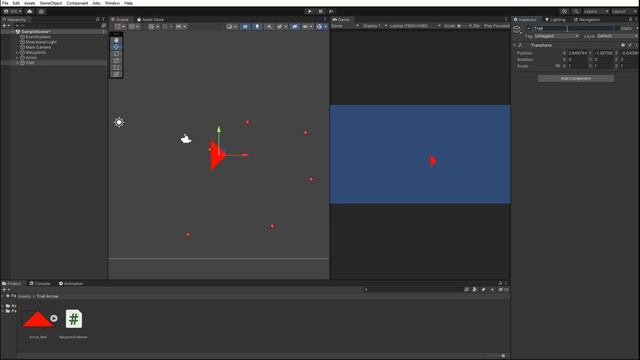640x360 pixels.
Task: Select the Scene tab
Action: (120, 20)
